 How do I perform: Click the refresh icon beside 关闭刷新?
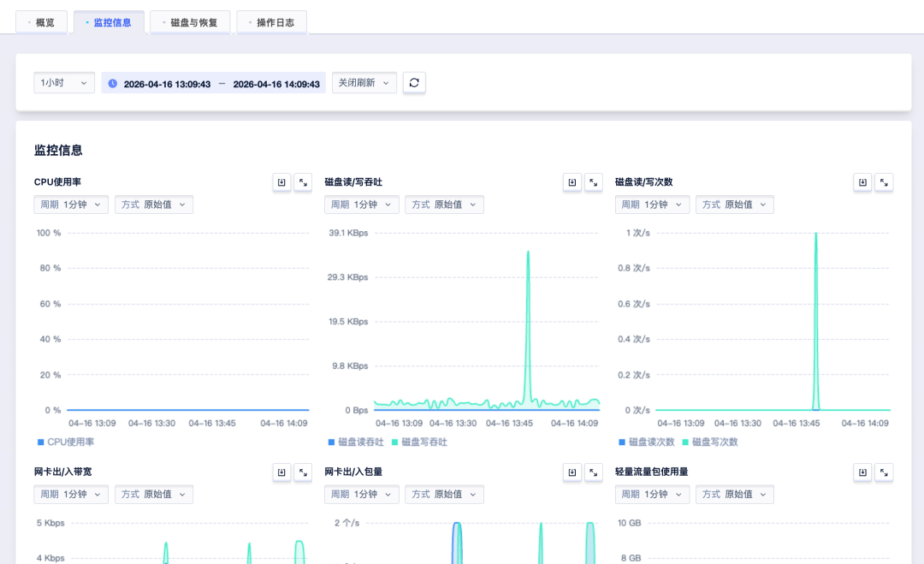point(414,82)
